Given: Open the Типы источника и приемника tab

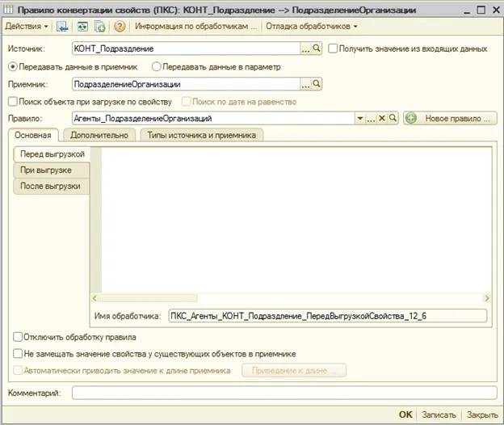Looking at the screenshot, I should point(202,135).
